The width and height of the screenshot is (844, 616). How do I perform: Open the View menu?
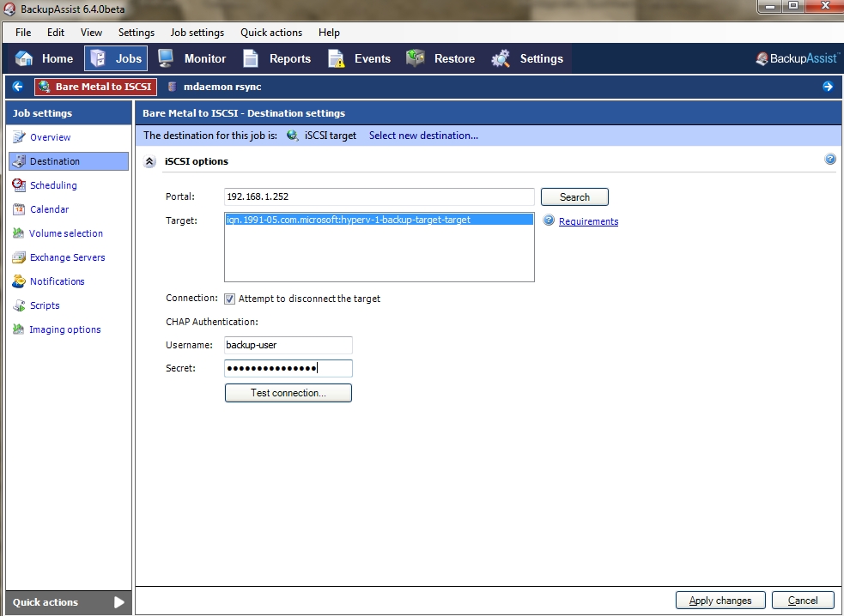click(x=91, y=33)
